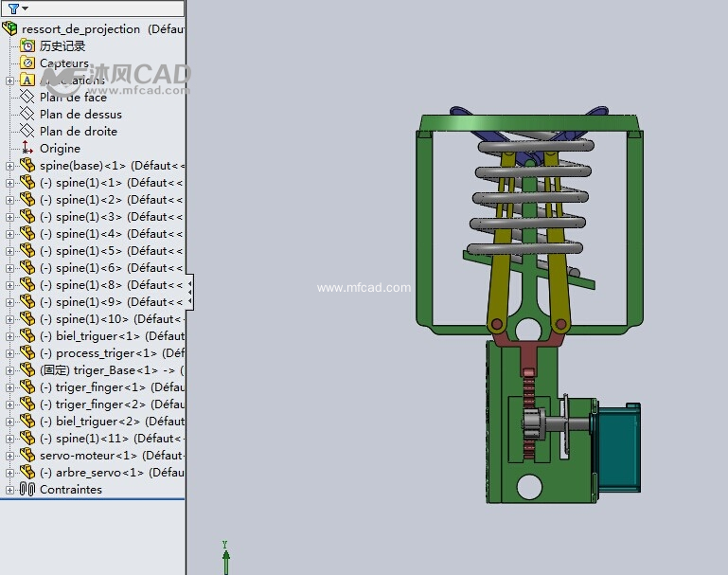The width and height of the screenshot is (728, 575).
Task: Select Plan de droite plane
Action: 79,132
